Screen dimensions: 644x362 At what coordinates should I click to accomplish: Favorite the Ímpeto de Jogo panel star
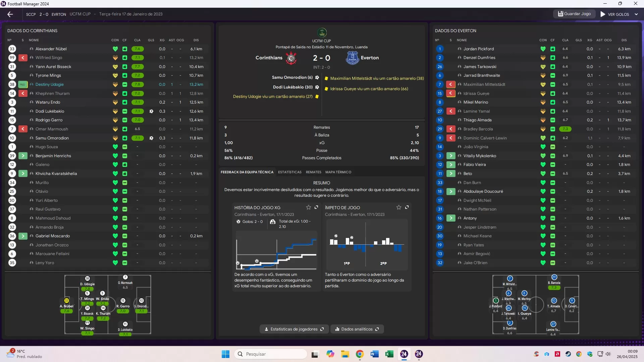(x=399, y=207)
